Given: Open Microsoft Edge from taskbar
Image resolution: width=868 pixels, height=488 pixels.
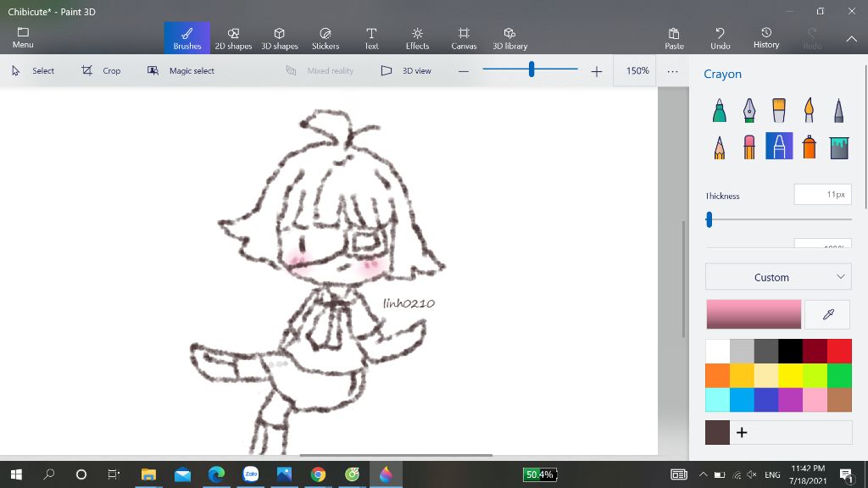Looking at the screenshot, I should pos(216,474).
